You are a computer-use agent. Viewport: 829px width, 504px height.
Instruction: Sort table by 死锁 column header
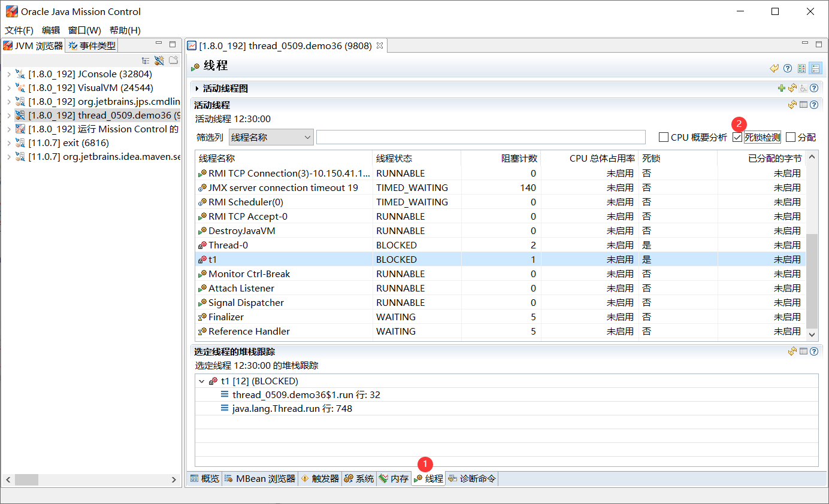pos(678,158)
